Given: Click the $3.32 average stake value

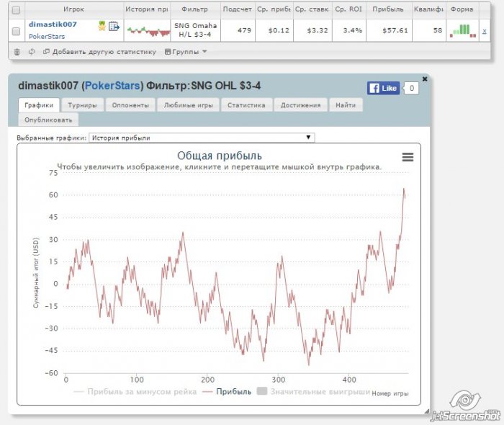Looking at the screenshot, I should pyautogui.click(x=318, y=30).
